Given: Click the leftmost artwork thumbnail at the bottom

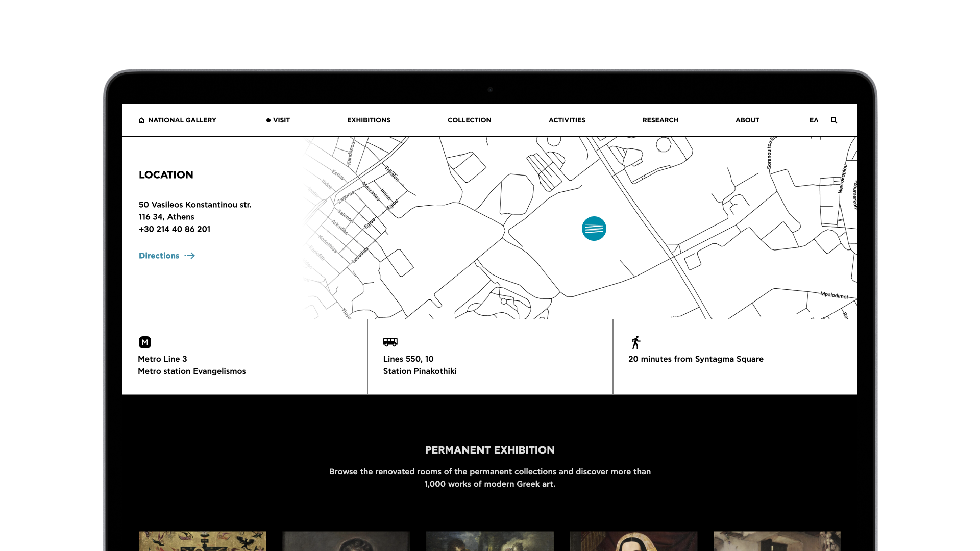Looking at the screenshot, I should (x=202, y=542).
